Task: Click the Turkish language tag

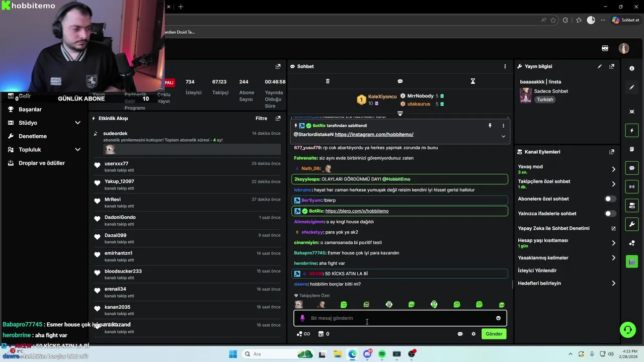Action: (545, 100)
